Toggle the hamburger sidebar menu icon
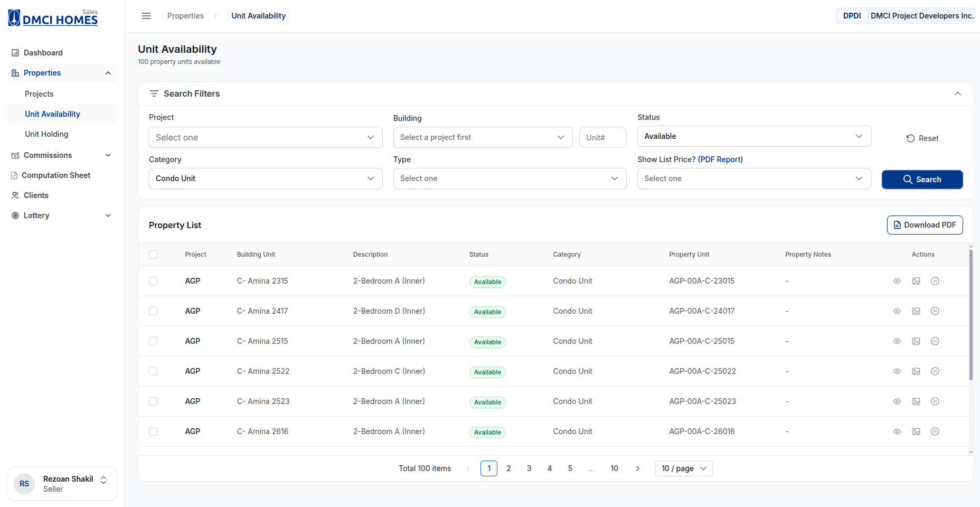The width and height of the screenshot is (980, 507). click(146, 16)
